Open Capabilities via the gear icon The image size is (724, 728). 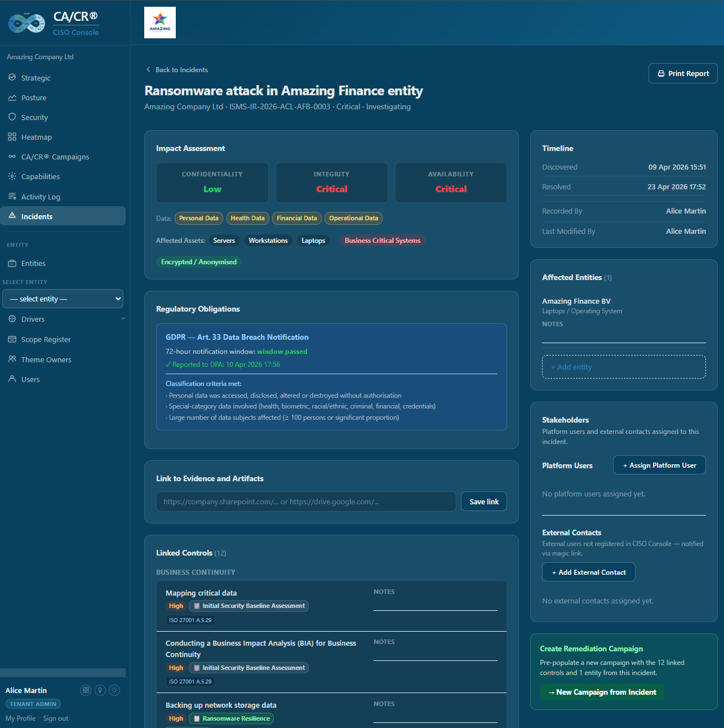point(12,176)
